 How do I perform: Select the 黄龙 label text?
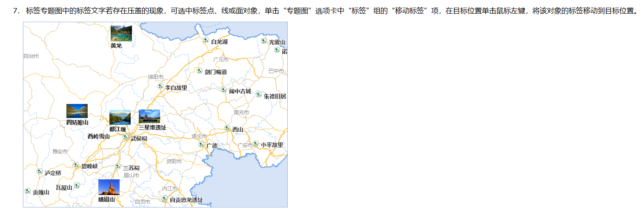click(x=116, y=46)
